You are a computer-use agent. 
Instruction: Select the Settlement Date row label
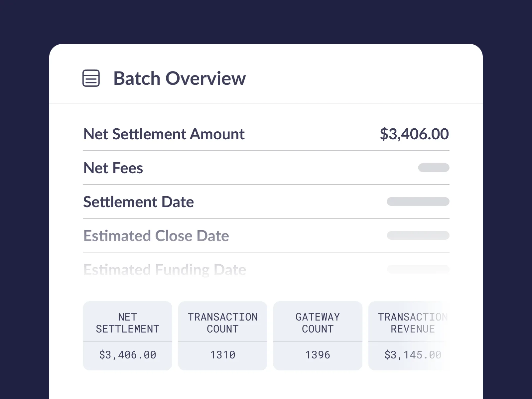tap(138, 202)
